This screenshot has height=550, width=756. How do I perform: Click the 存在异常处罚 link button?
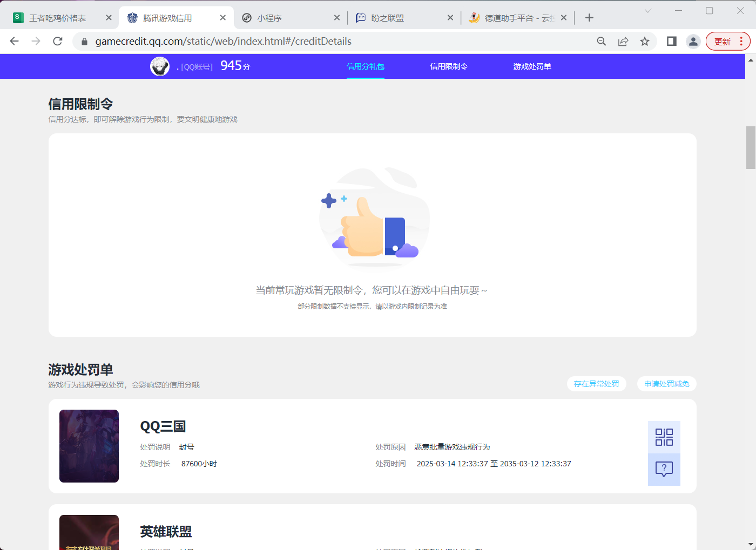pyautogui.click(x=597, y=384)
